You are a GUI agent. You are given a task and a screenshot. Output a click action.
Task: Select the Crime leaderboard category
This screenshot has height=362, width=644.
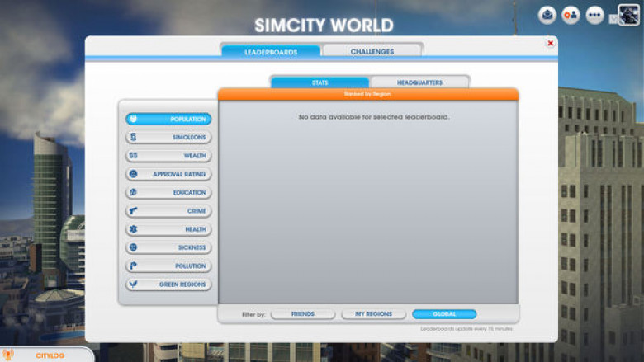(x=168, y=211)
